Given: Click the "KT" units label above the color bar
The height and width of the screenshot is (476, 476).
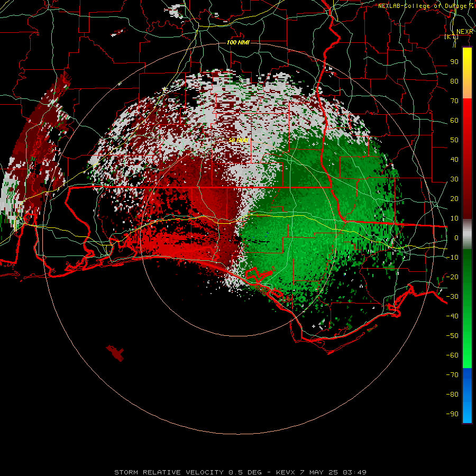Looking at the screenshot, I should 452,37.
